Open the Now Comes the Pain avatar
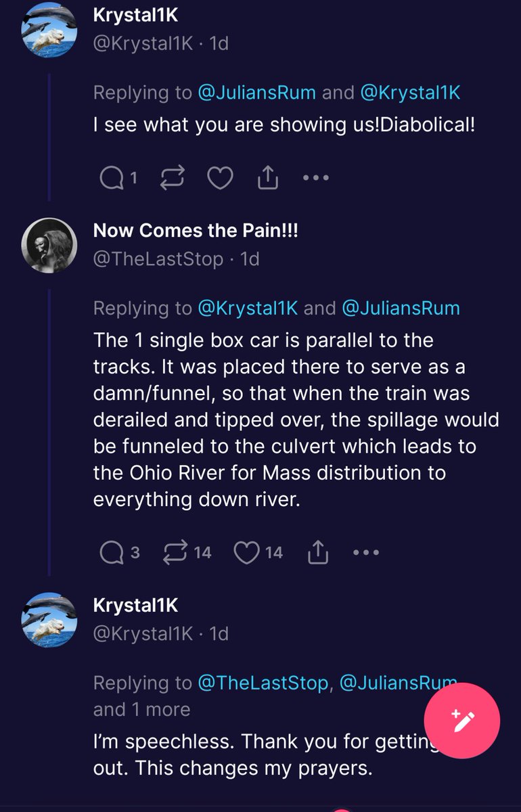 coord(48,245)
